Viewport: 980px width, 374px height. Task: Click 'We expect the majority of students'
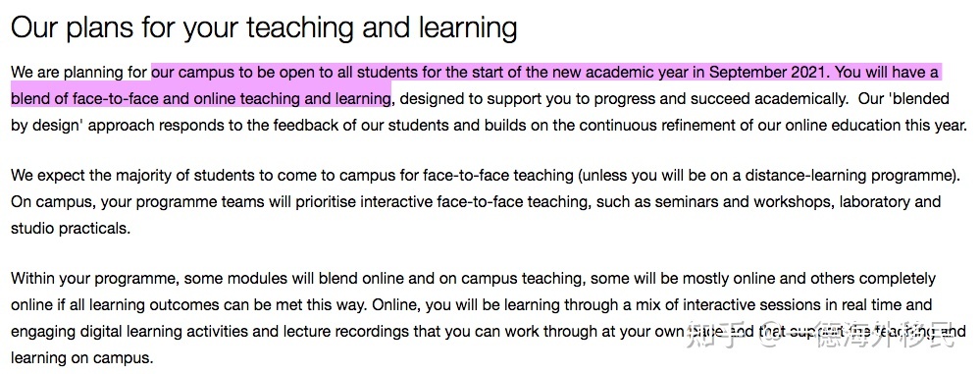pos(130,176)
